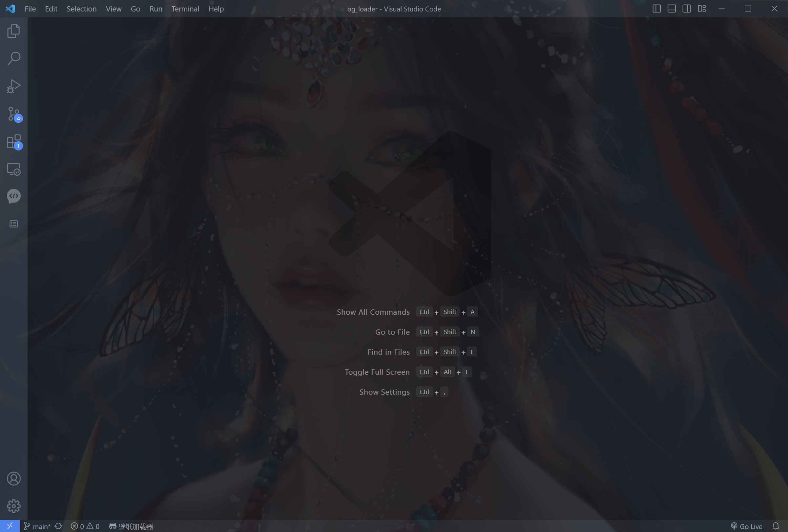Open the Manage gear menu
This screenshot has width=788, height=532.
pos(13,506)
